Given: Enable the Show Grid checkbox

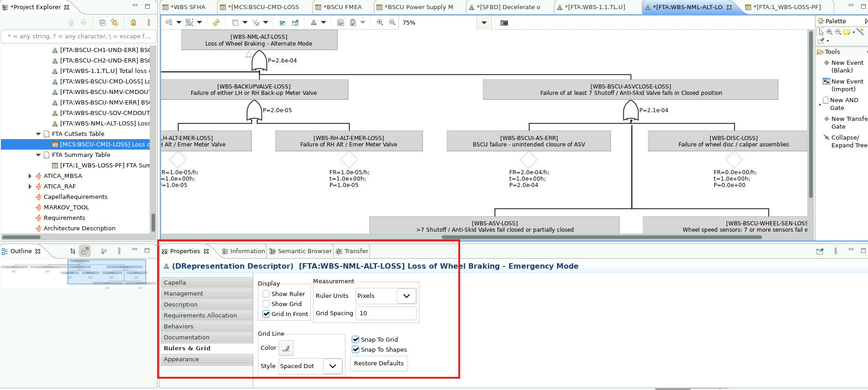Looking at the screenshot, I should [266, 304].
